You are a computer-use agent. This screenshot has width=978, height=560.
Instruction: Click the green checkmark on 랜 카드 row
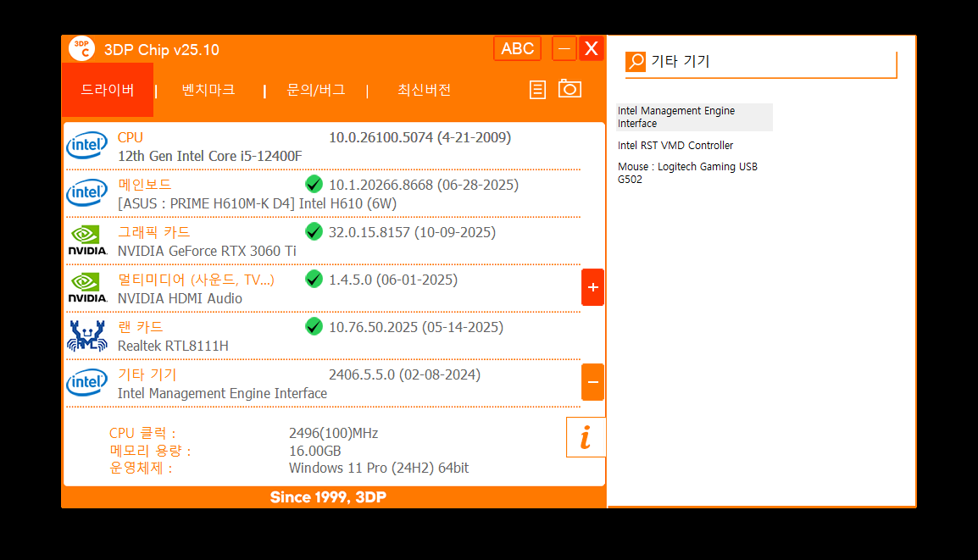coord(314,326)
